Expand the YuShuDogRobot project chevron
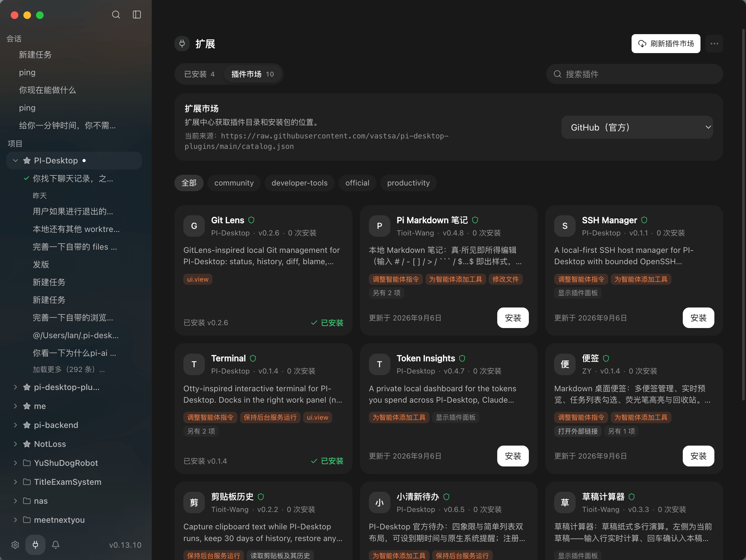The height and width of the screenshot is (560, 746). coord(15,463)
